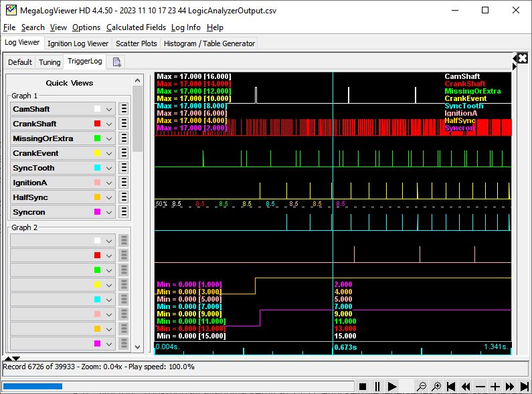Click the add new tab icon

coord(117,62)
